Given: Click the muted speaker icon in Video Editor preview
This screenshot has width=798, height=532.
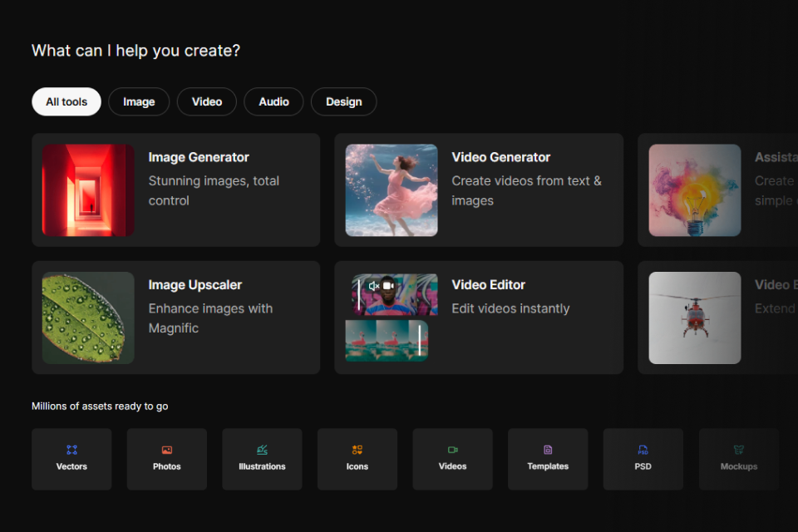Looking at the screenshot, I should coord(373,286).
